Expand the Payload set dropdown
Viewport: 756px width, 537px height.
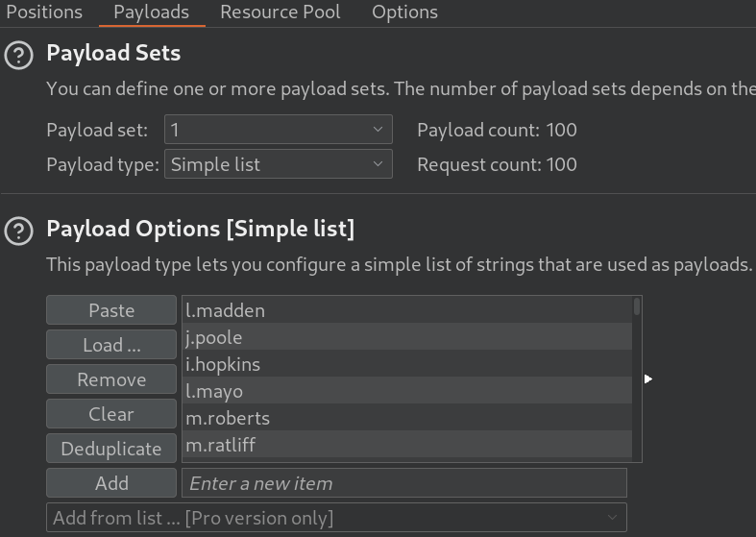click(x=279, y=129)
